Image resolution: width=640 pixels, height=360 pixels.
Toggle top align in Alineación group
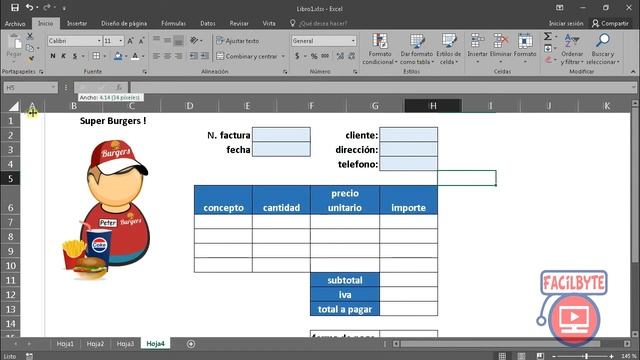[x=156, y=40]
